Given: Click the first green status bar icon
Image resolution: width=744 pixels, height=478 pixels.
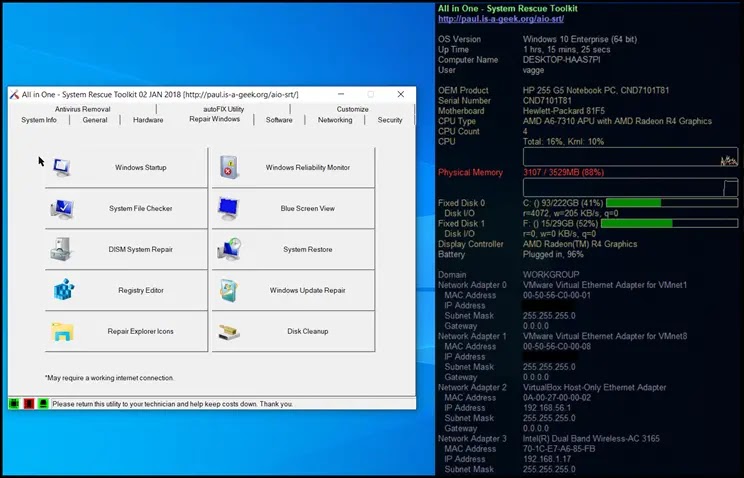Looking at the screenshot, I should click(14, 403).
